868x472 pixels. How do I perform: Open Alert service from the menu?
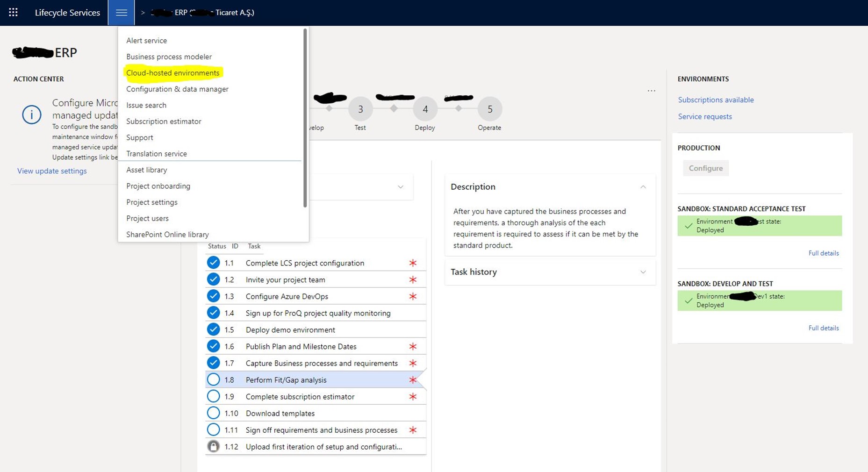pos(146,41)
